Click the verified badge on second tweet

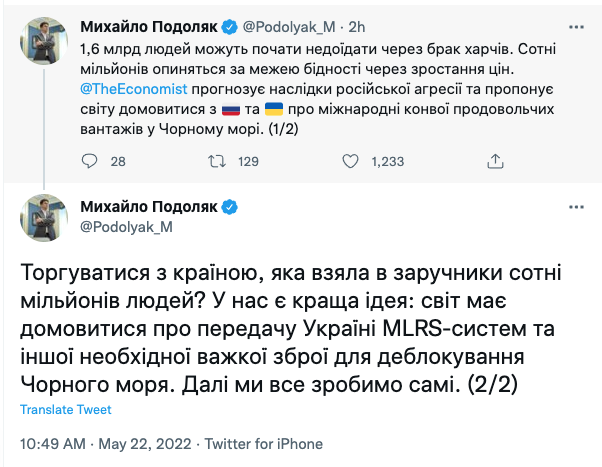click(230, 207)
